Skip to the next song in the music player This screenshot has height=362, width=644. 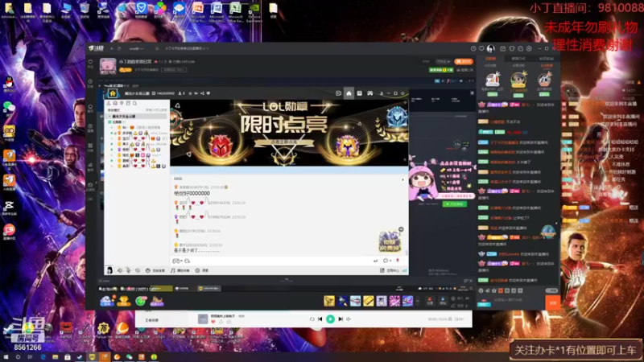point(341,319)
